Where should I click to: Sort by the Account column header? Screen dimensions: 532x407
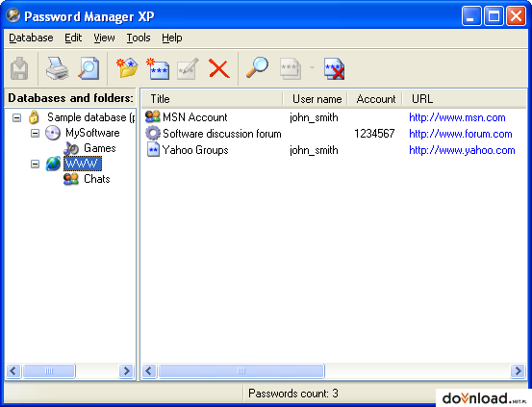point(375,99)
